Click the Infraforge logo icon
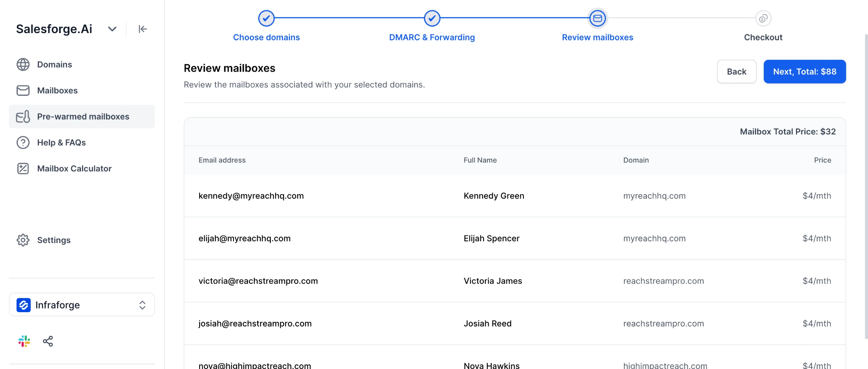 (x=24, y=305)
